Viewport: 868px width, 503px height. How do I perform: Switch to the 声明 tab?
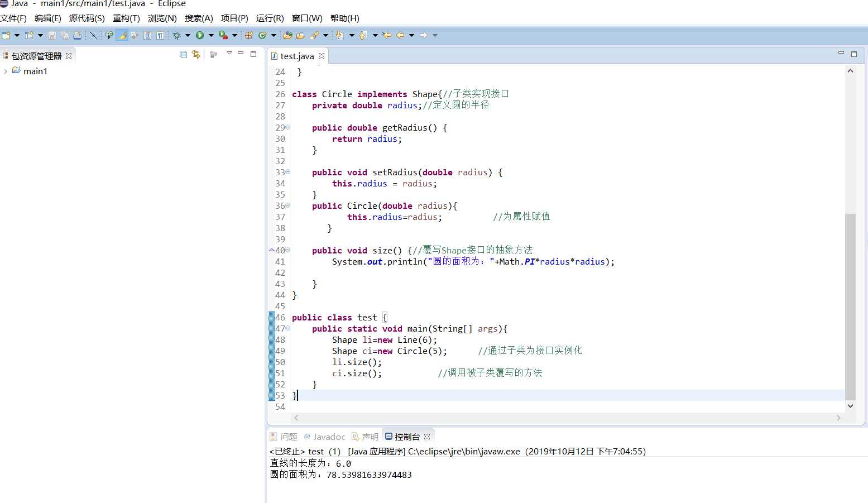point(365,437)
